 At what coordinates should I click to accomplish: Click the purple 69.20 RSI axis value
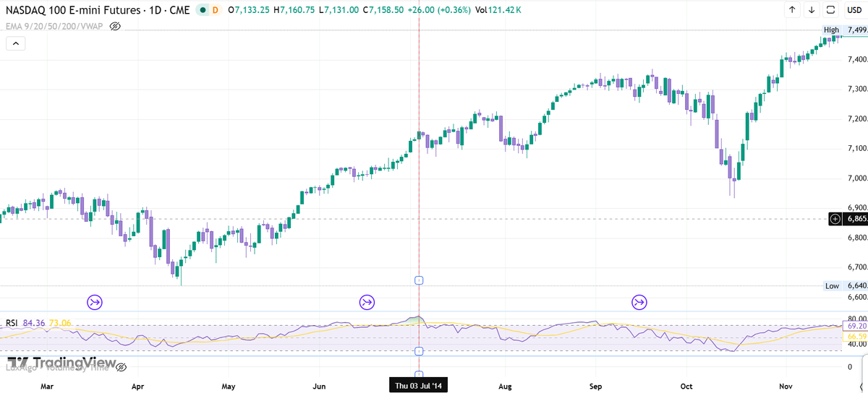coord(856,326)
